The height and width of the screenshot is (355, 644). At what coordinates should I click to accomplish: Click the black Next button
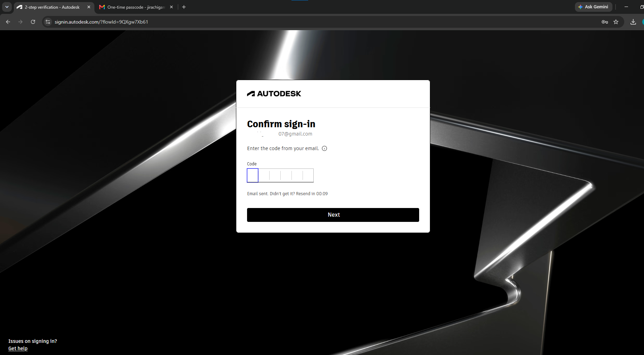[x=333, y=215]
